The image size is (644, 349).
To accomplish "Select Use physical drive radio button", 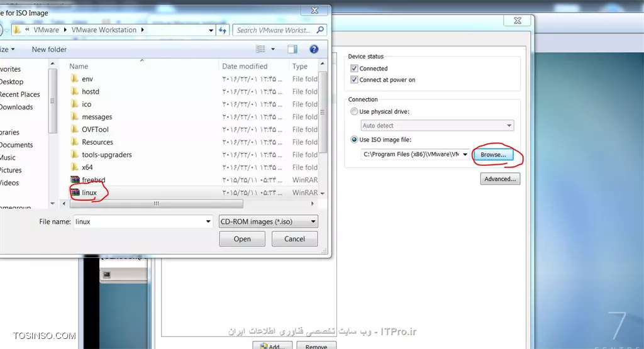I will (354, 111).
